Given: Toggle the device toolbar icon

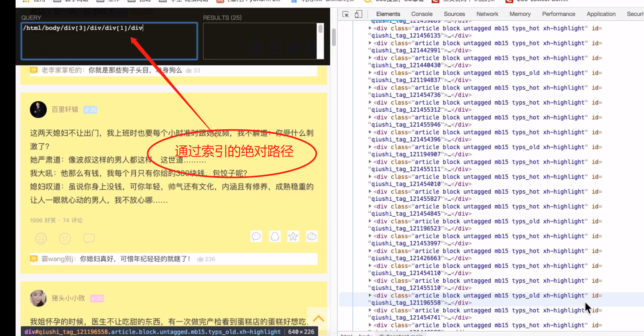Looking at the screenshot, I should pos(358,14).
